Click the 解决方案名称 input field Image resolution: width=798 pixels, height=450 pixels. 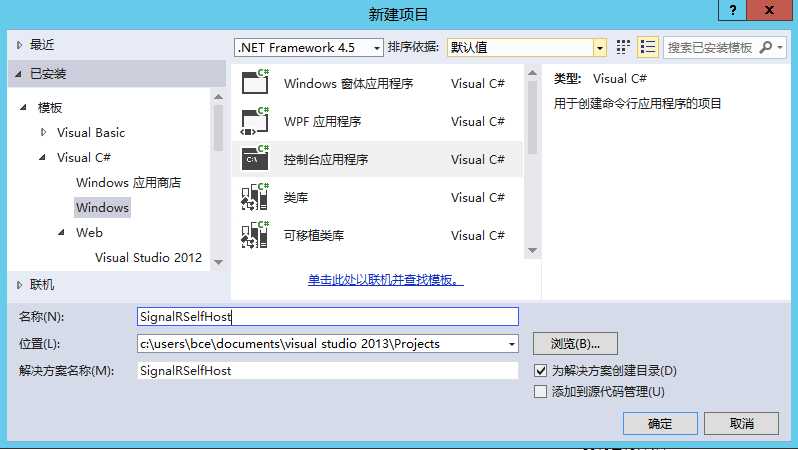click(x=328, y=370)
